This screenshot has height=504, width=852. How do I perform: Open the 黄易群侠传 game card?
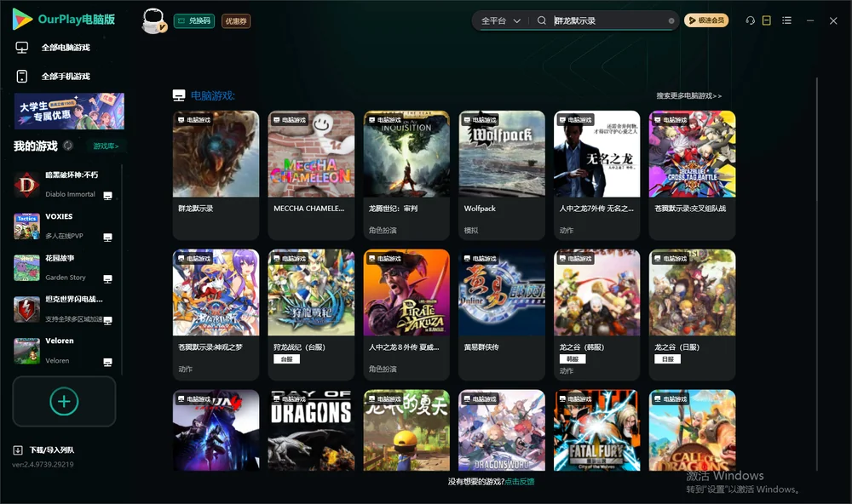click(502, 314)
